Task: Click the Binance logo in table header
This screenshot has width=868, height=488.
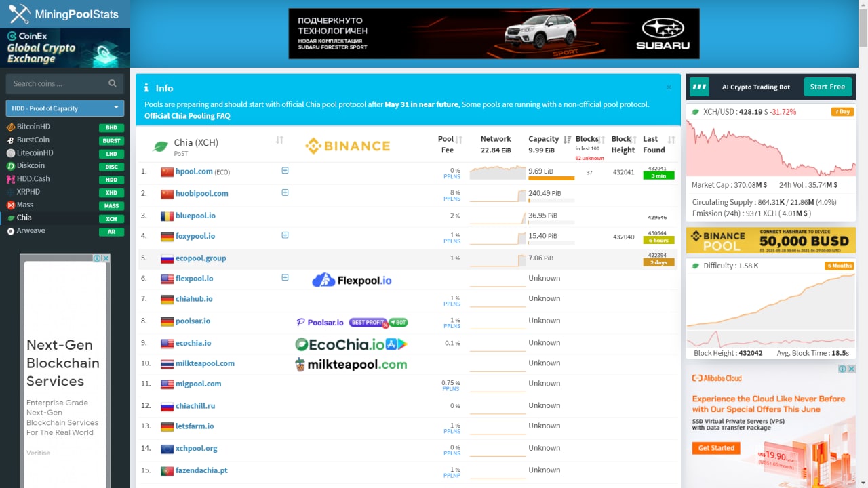Action: point(348,146)
